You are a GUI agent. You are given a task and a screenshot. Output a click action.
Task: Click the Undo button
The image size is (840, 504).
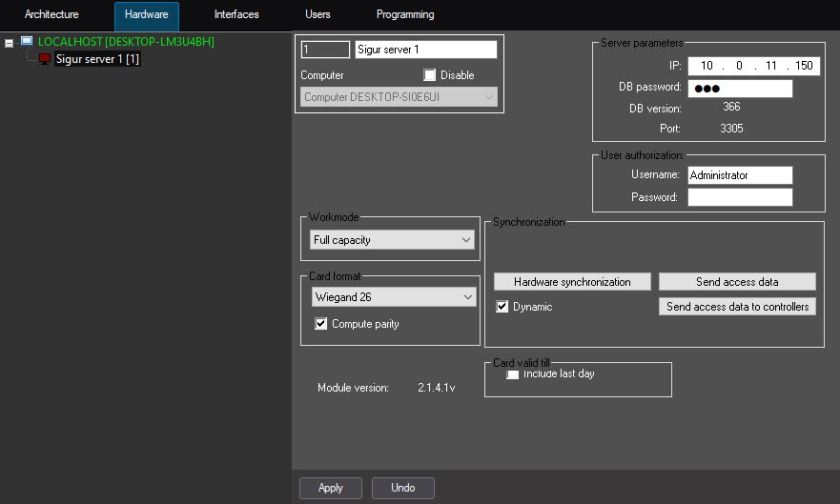tap(403, 488)
